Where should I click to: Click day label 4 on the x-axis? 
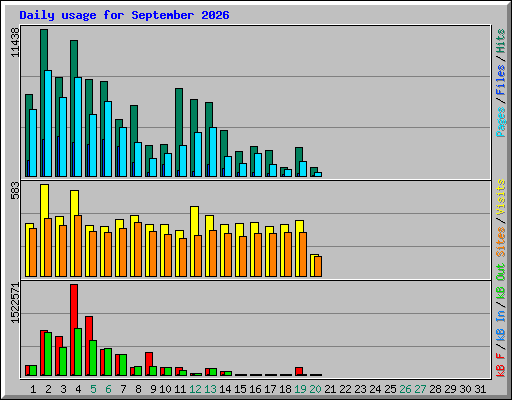[x=78, y=389]
